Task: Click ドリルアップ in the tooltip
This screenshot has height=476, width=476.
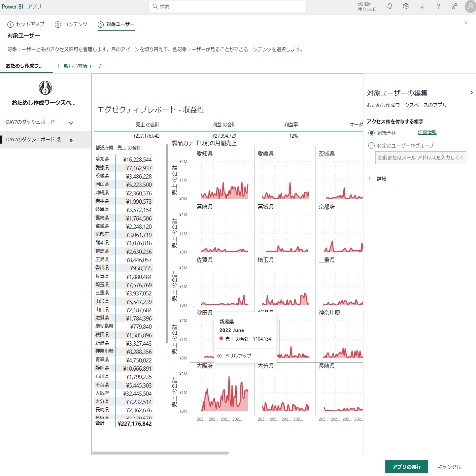Action: point(238,356)
